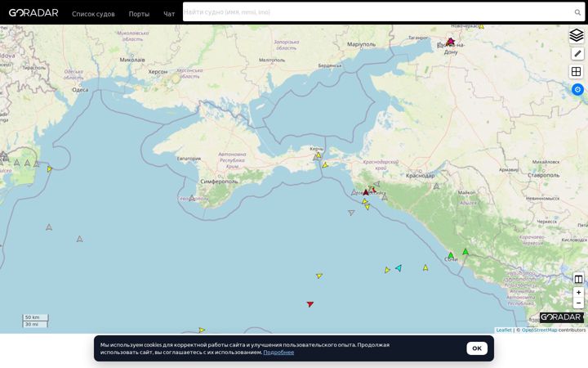The width and height of the screenshot is (588, 368).
Task: Click the Евпатория city label
Action: [x=189, y=159]
